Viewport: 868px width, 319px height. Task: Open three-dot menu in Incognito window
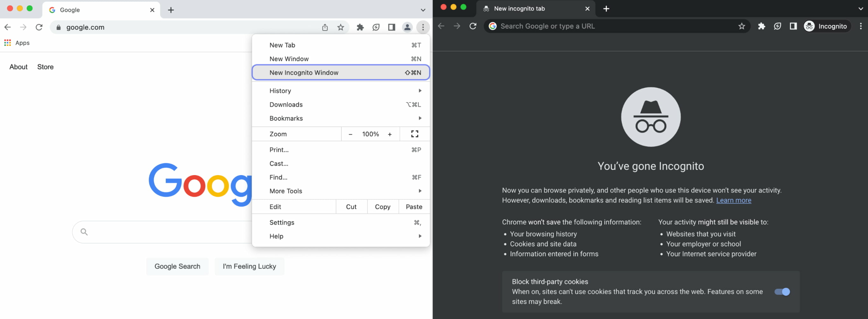[861, 26]
